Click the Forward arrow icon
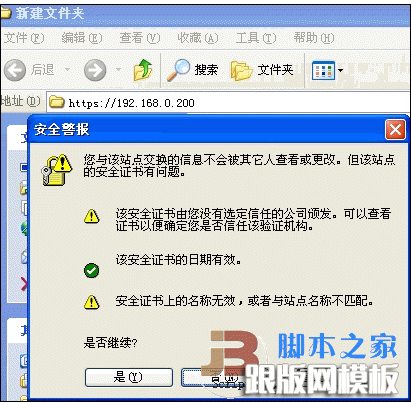This screenshot has height=403, width=411. click(95, 70)
